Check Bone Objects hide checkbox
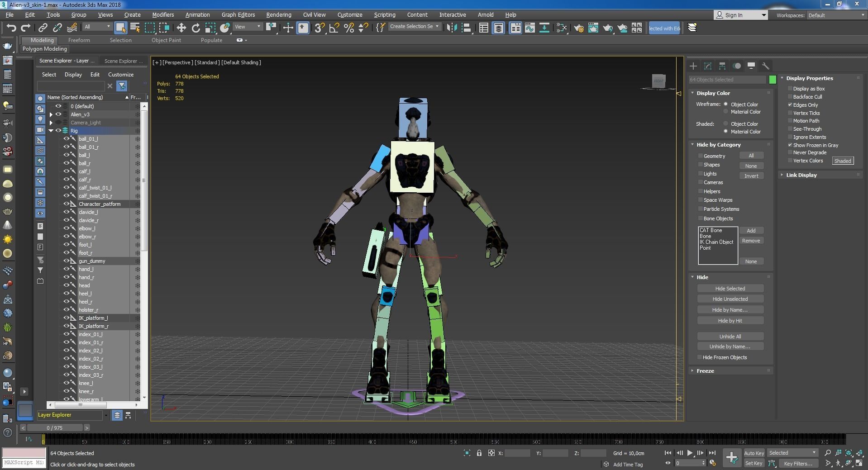This screenshot has height=470, width=868. (x=701, y=218)
